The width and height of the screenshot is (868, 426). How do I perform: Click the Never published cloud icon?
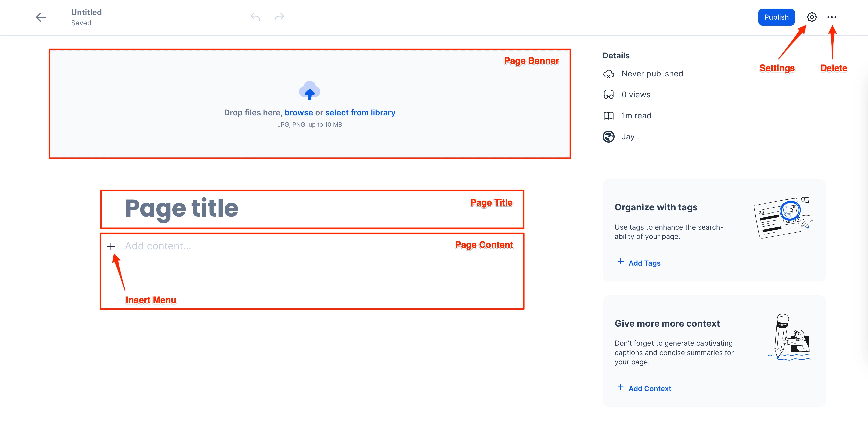point(608,74)
